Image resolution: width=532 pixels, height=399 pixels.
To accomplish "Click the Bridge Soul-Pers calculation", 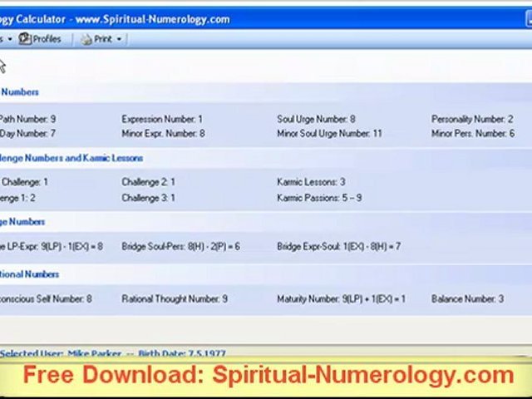I will [x=180, y=247].
